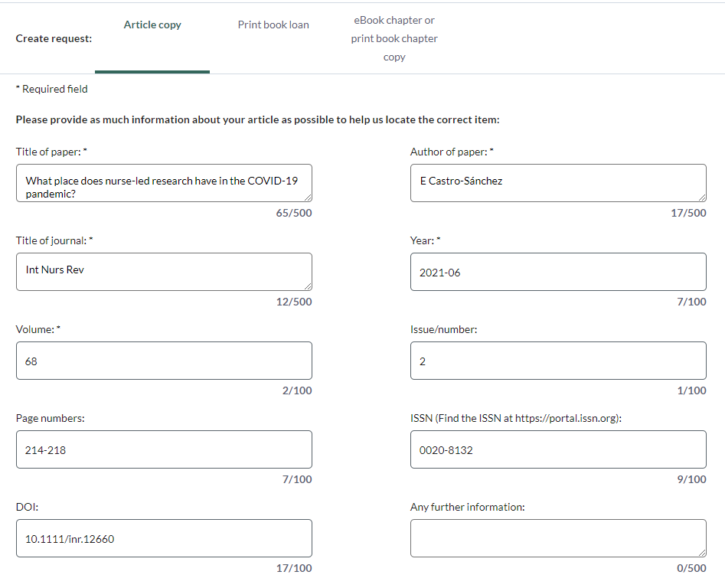725x588 pixels.
Task: Click the Issue/number field
Action: 558,361
